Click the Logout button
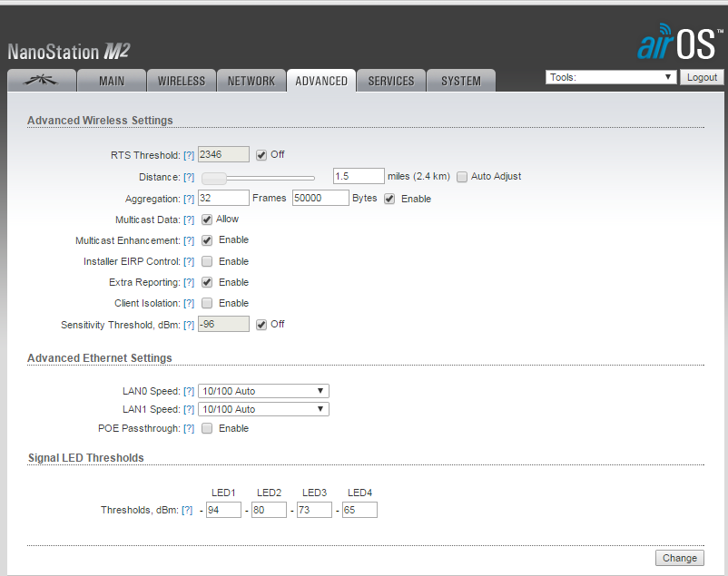Screen dimensions: 728x576 pyautogui.click(x=702, y=77)
